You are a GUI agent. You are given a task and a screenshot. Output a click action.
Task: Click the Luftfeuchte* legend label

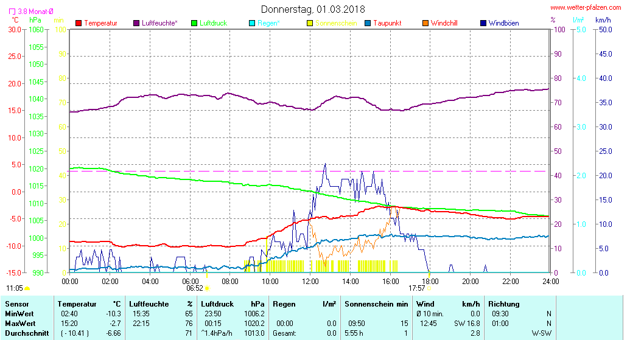[x=159, y=23]
